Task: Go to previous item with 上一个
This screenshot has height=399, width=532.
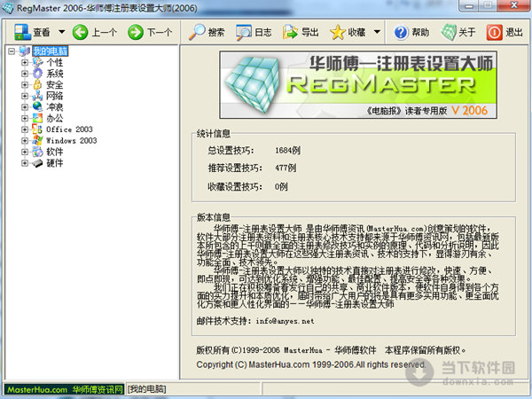Action: point(95,32)
